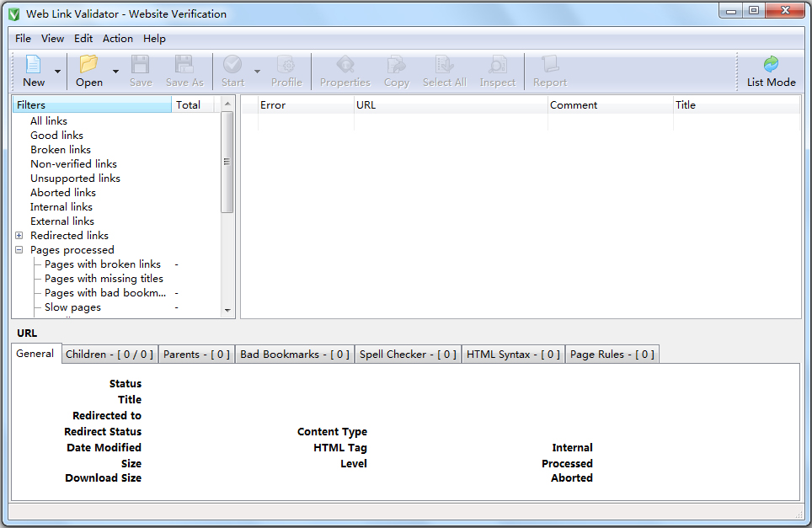Select the External links filter
Image resolution: width=812 pixels, height=528 pixels.
(x=62, y=221)
